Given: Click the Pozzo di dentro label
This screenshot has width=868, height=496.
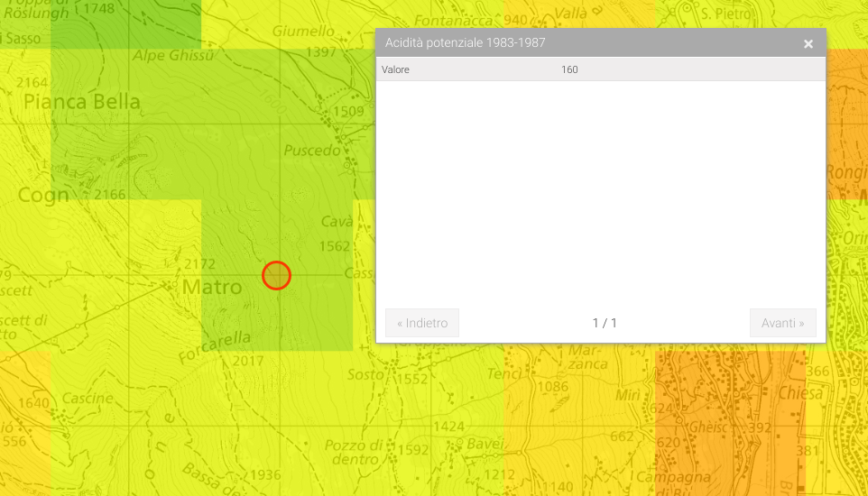Looking at the screenshot, I should (358, 453).
